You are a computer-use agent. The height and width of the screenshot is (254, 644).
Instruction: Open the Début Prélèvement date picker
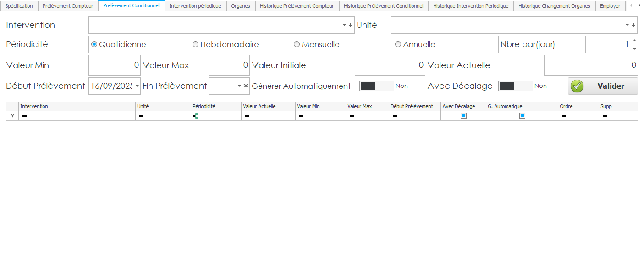click(137, 86)
